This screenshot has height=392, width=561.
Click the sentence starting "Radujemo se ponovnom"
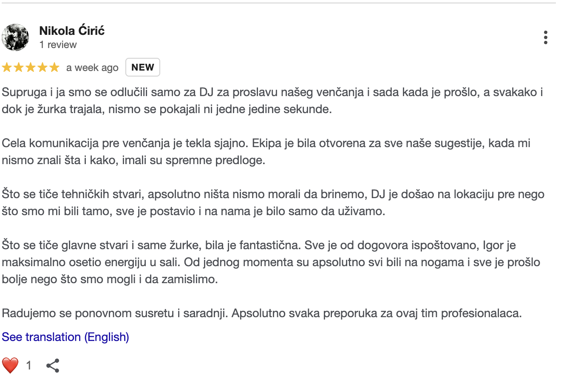[x=261, y=313]
